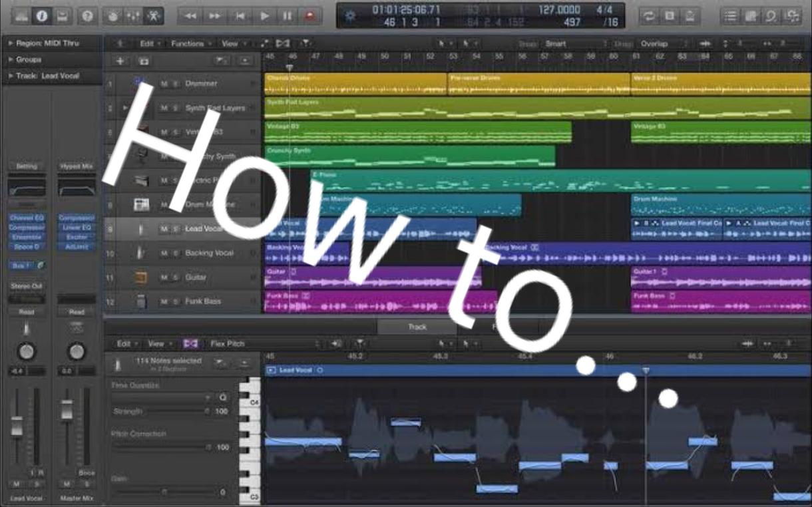
Task: Toggle Cycle mode button
Action: [x=649, y=16]
